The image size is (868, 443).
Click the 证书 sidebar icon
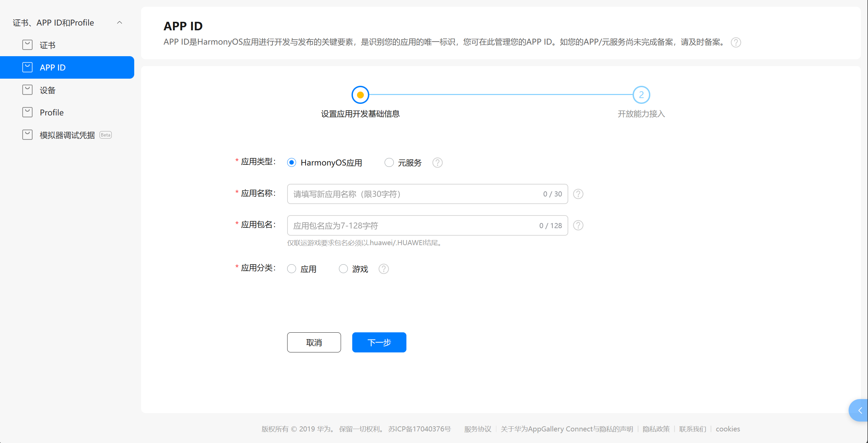[27, 45]
